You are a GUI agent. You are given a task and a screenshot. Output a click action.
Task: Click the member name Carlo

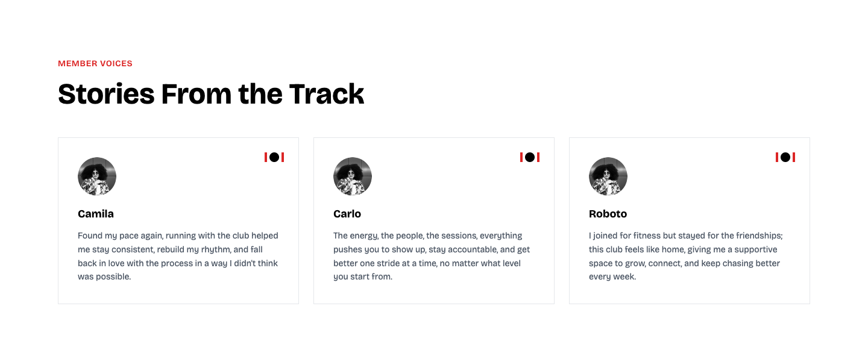(347, 214)
